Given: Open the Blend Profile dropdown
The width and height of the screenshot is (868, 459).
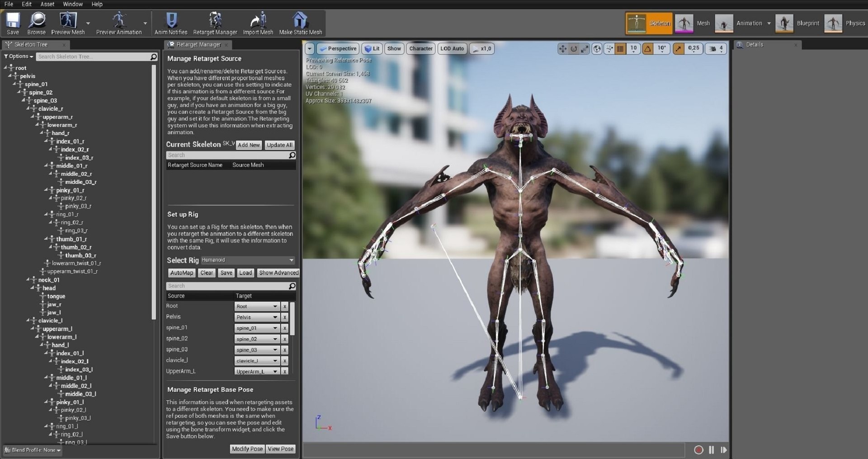Looking at the screenshot, I should tap(33, 450).
